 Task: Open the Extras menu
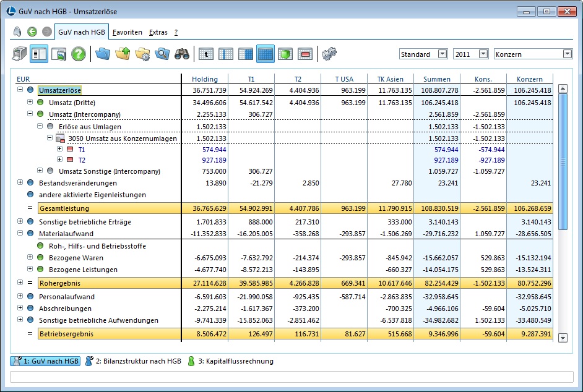coord(158,32)
